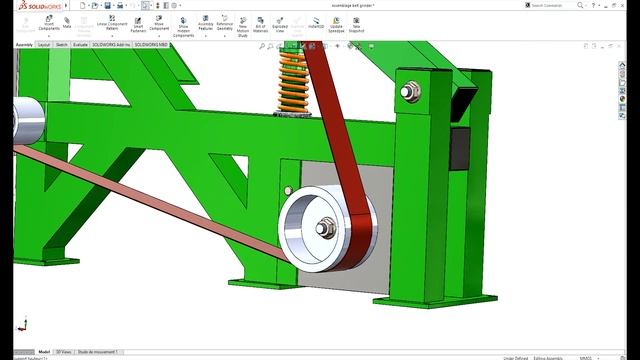Select the 3D Views bottom tab
This screenshot has height=360, width=640.
click(x=63, y=351)
